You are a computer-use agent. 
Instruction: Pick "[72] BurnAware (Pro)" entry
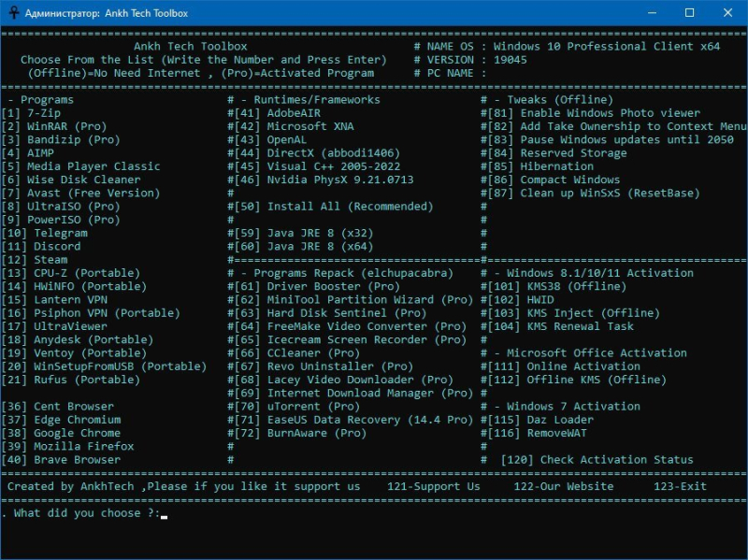(x=300, y=434)
